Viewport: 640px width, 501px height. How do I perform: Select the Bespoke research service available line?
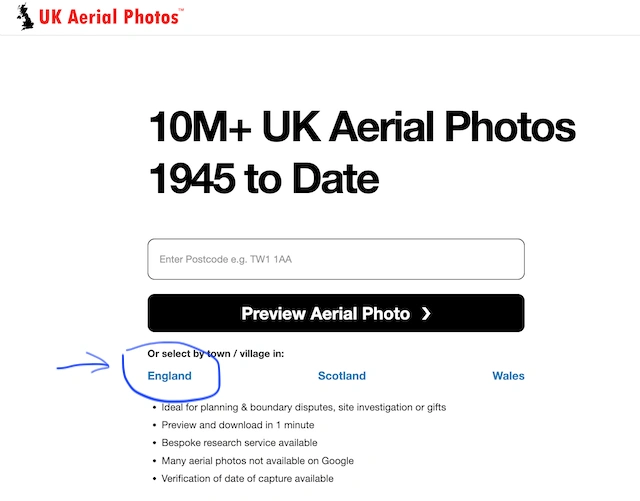(x=239, y=443)
